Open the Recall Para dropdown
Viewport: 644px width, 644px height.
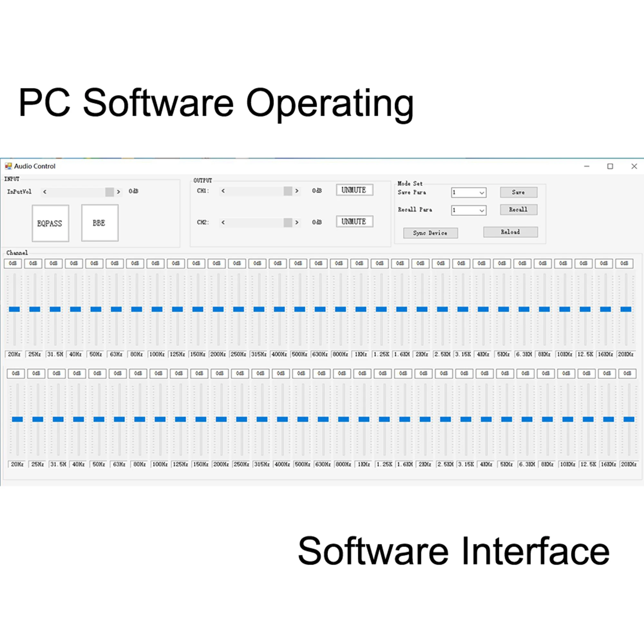(x=481, y=210)
